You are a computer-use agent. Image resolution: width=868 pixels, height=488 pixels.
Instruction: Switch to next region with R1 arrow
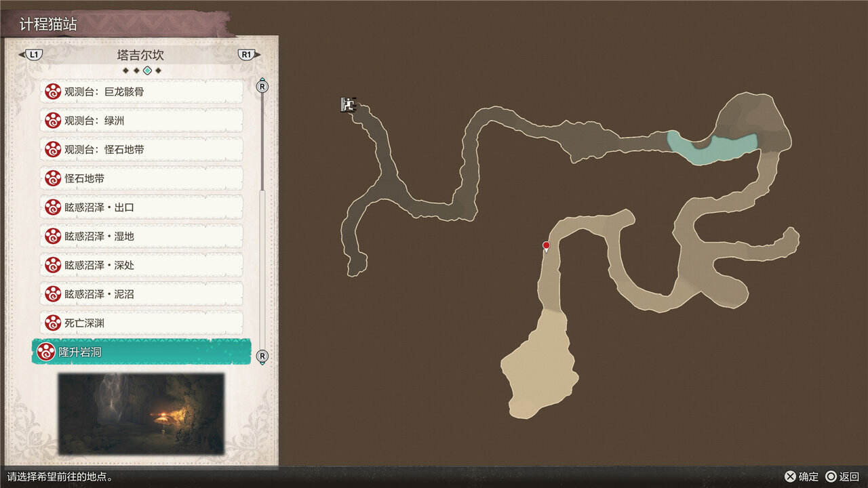point(248,55)
